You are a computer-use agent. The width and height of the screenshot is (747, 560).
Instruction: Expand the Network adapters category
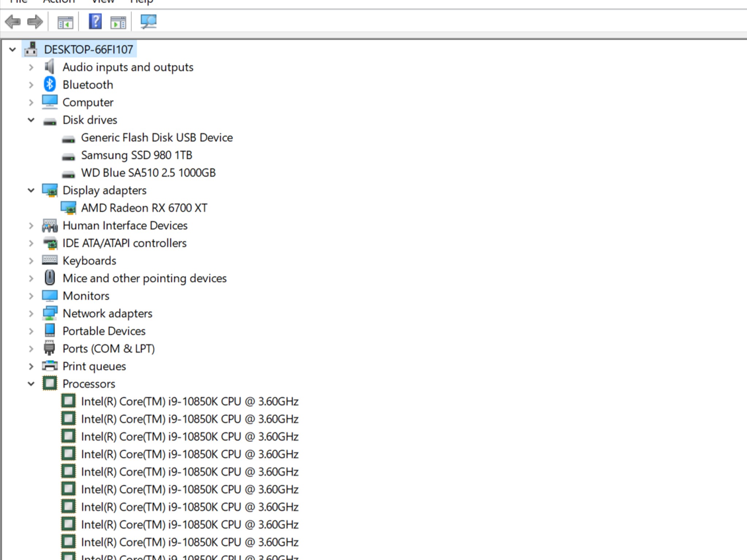(x=31, y=314)
